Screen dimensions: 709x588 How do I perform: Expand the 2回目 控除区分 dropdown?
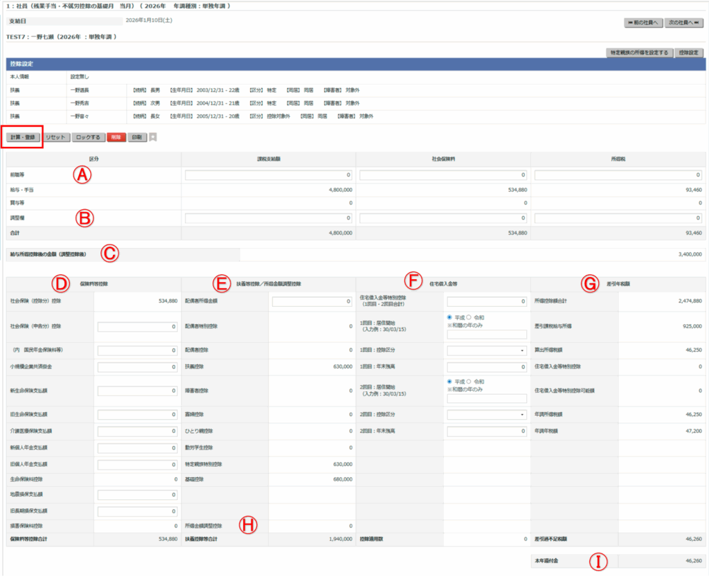[x=487, y=415]
